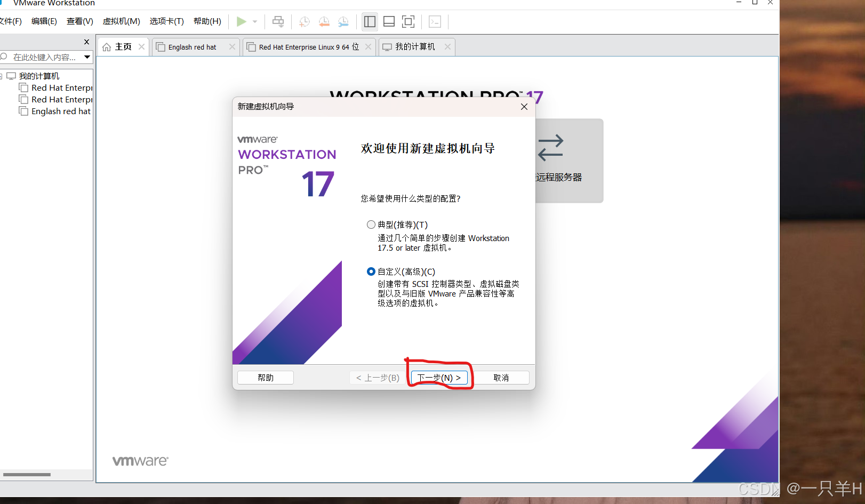
Task: Close the Englash red hat tab
Action: [x=232, y=47]
